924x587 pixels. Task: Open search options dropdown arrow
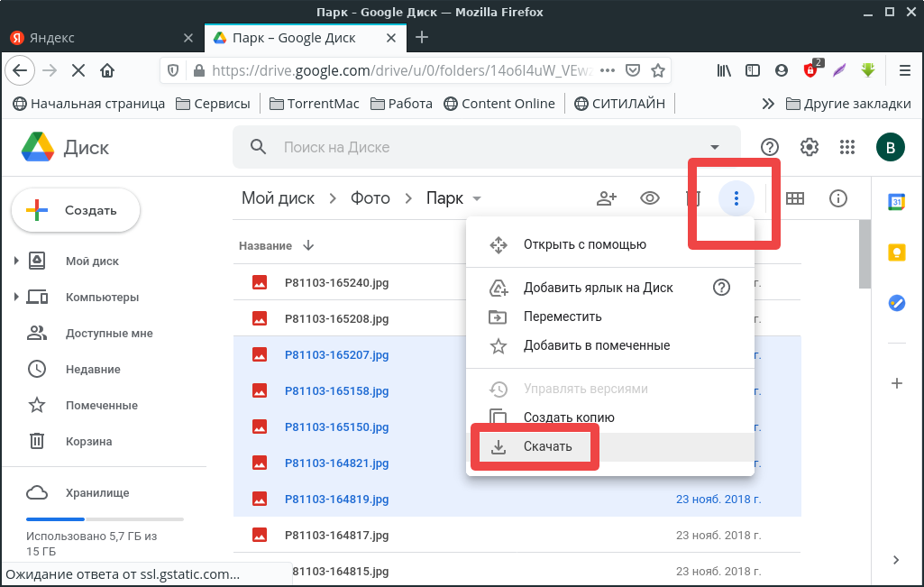click(x=715, y=147)
